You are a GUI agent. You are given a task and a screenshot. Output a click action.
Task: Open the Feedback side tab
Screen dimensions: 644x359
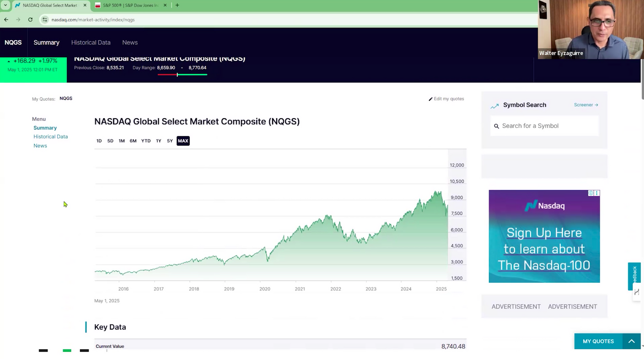tap(635, 276)
